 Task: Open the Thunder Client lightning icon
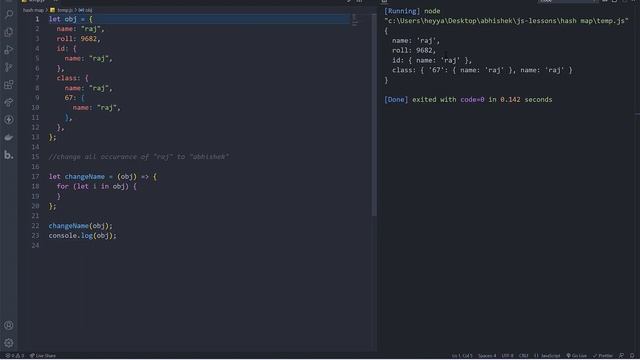(9, 120)
